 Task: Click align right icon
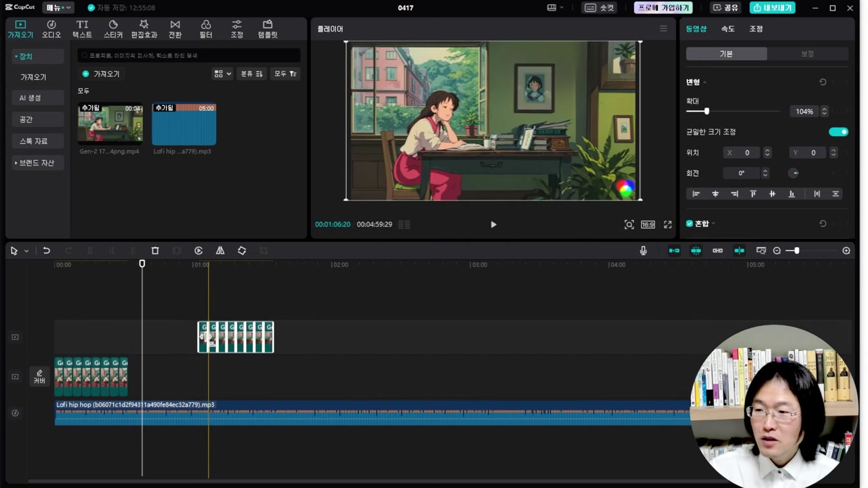(734, 194)
